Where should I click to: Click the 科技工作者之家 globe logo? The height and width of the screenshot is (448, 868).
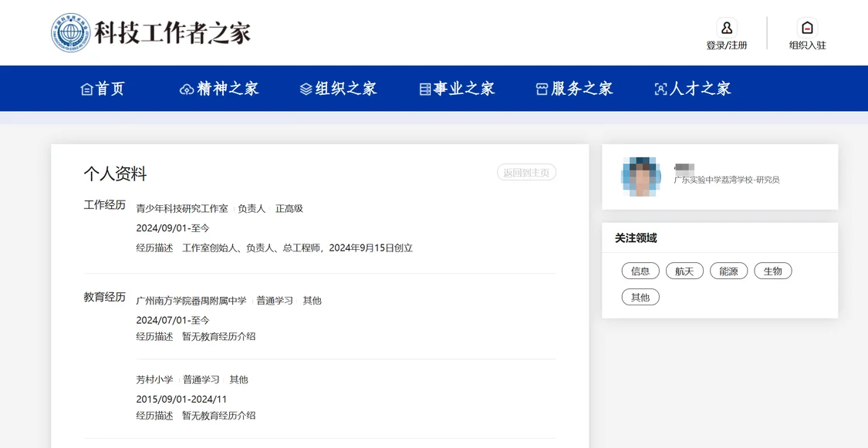[x=71, y=32]
